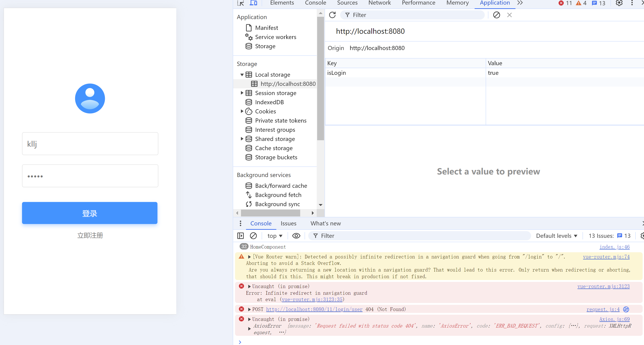
Task: Toggle the device toolbar icon
Action: tap(253, 3)
